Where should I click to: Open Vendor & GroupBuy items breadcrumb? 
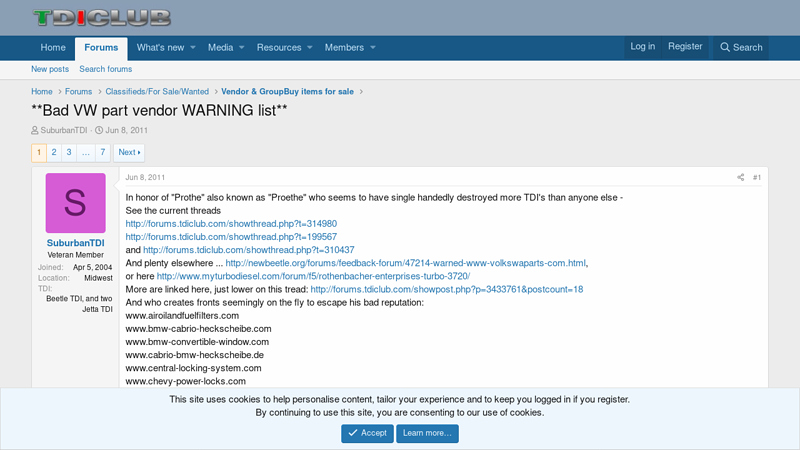click(287, 91)
